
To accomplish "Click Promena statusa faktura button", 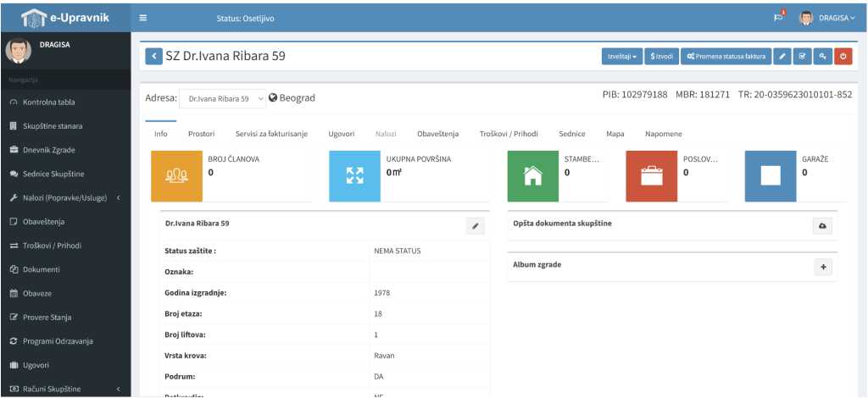I will pyautogui.click(x=726, y=56).
